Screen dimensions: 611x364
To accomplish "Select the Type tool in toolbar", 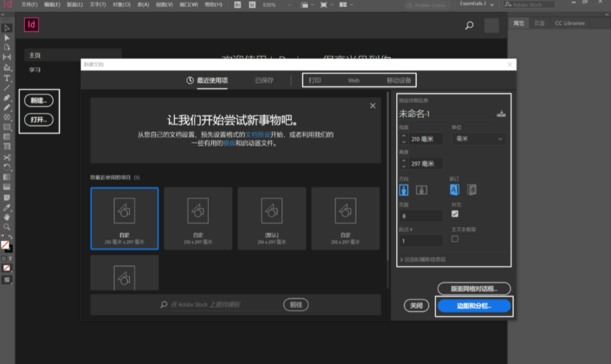I will coord(7,78).
